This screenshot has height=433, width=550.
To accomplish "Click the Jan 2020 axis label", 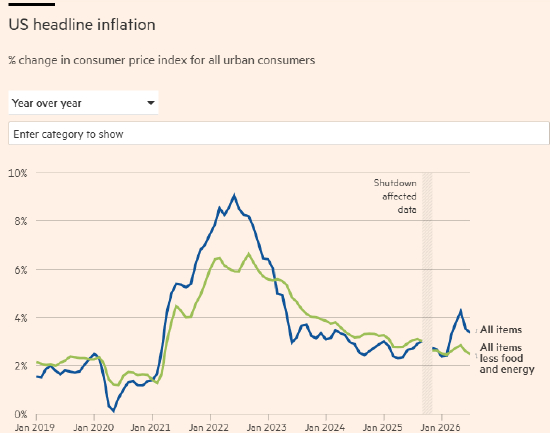I will click(93, 427).
